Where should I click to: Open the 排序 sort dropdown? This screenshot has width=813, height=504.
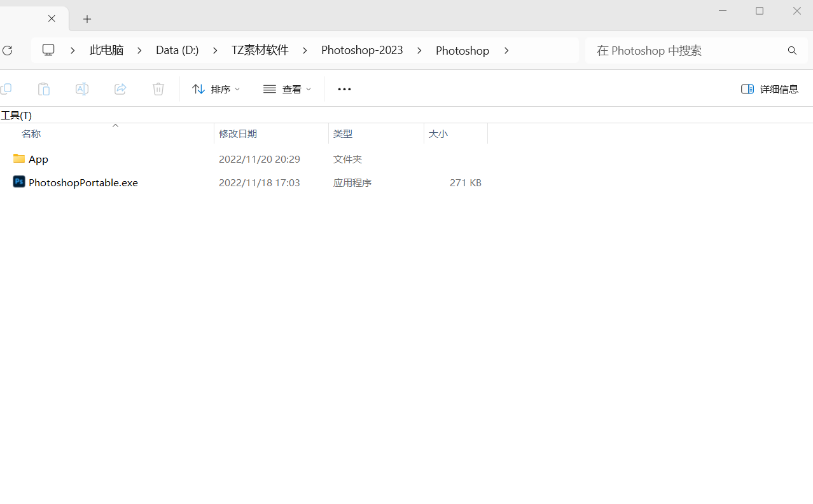[216, 89]
